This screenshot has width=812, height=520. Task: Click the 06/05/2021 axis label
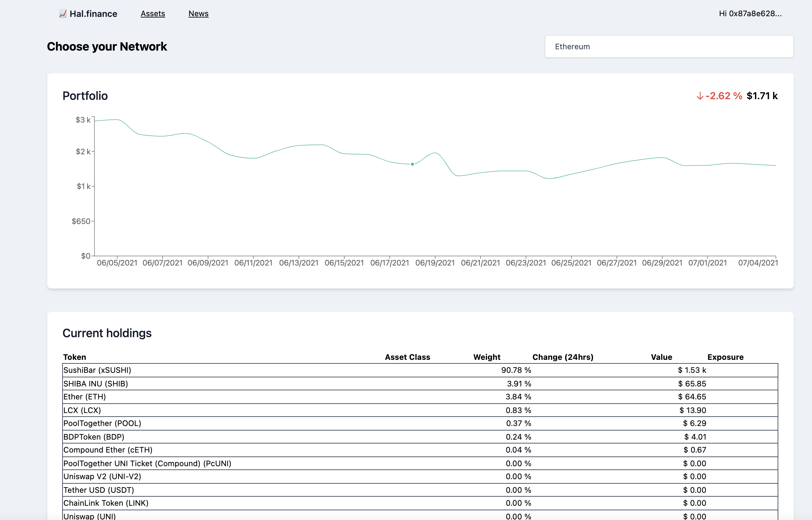coord(117,263)
